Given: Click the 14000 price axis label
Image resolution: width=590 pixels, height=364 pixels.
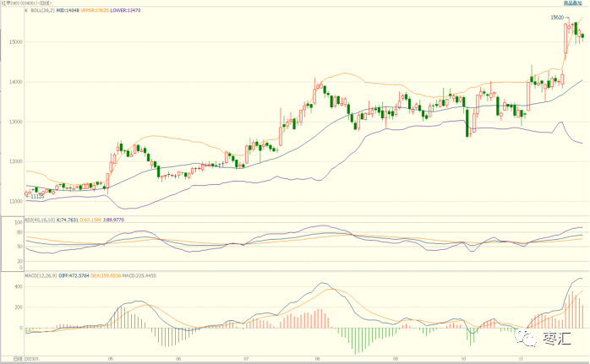Looking at the screenshot, I should pyautogui.click(x=18, y=82).
